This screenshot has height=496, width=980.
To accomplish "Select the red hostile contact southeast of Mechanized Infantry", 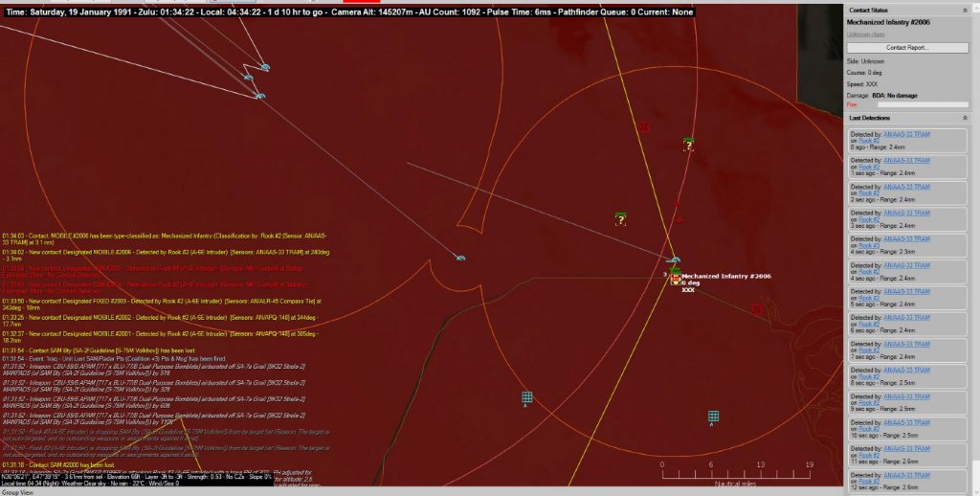I will (x=757, y=309).
